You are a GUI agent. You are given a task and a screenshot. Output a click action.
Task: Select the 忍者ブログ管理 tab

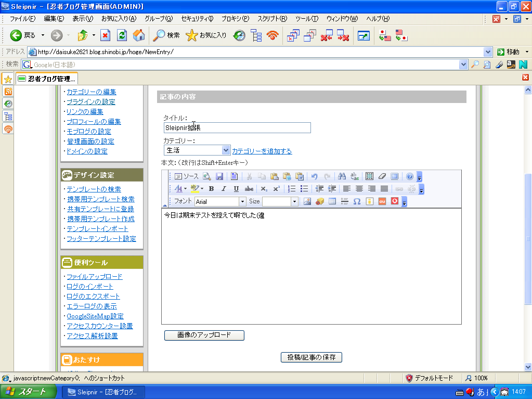[x=47, y=79]
